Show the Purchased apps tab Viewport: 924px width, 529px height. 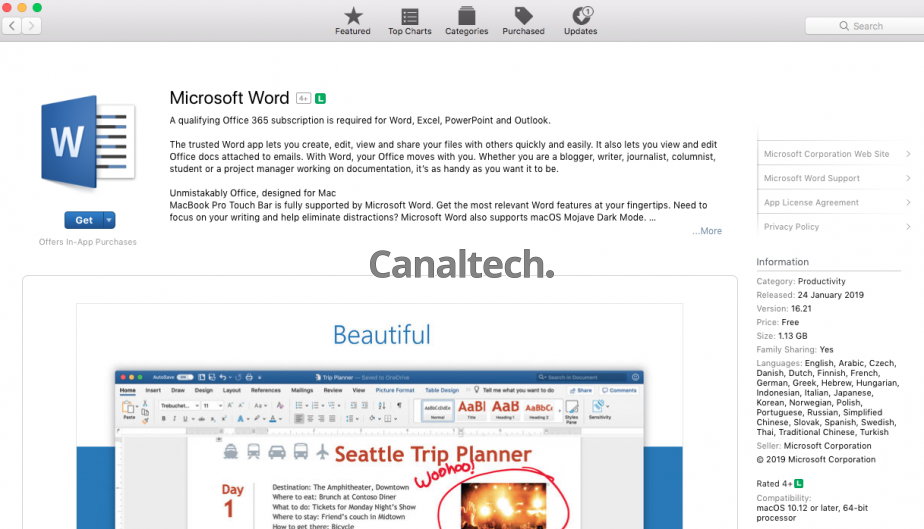523,21
